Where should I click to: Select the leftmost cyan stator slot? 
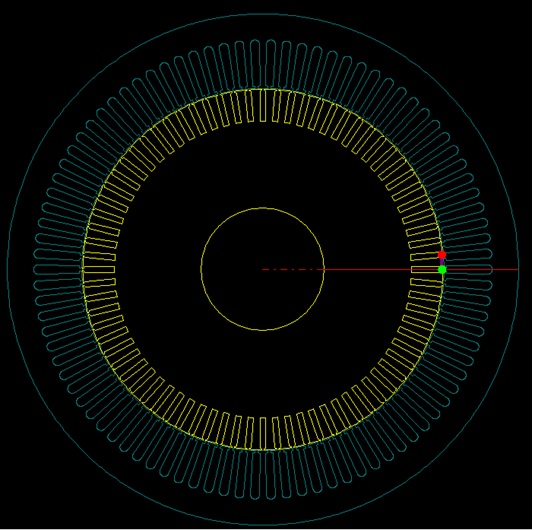pyautogui.click(x=58, y=269)
